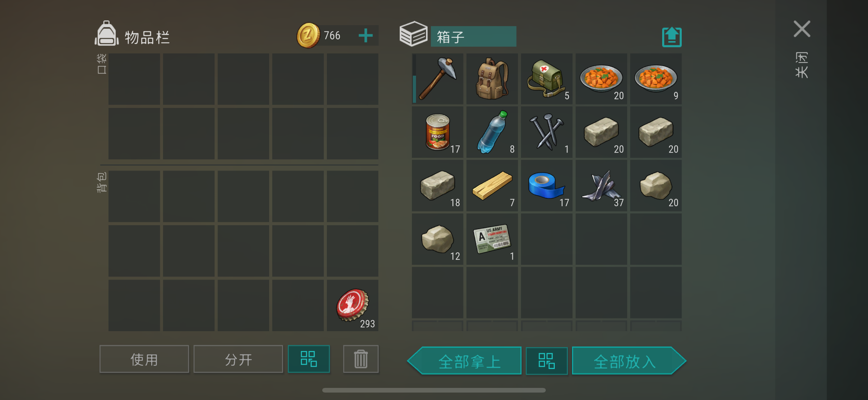
Task: Select the nails item
Action: click(547, 132)
